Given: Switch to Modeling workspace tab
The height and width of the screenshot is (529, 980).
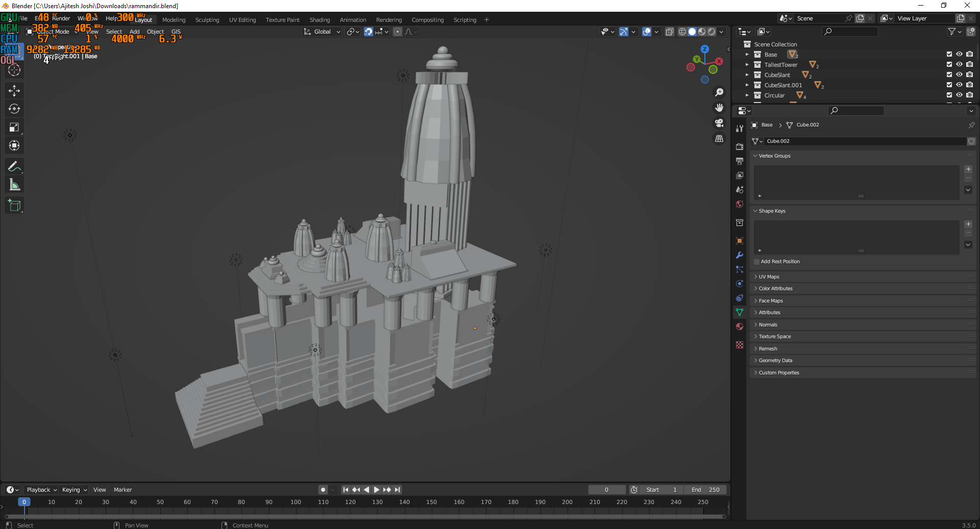Looking at the screenshot, I should click(x=174, y=20).
